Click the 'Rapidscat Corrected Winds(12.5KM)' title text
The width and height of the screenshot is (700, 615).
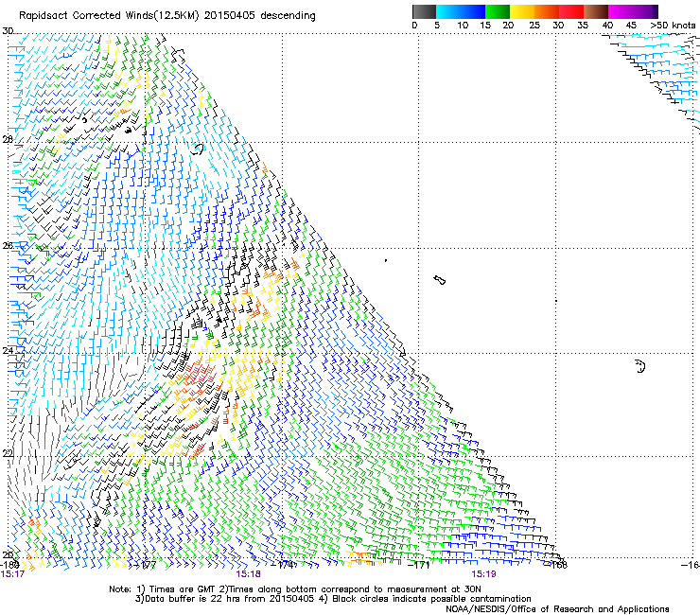point(110,16)
